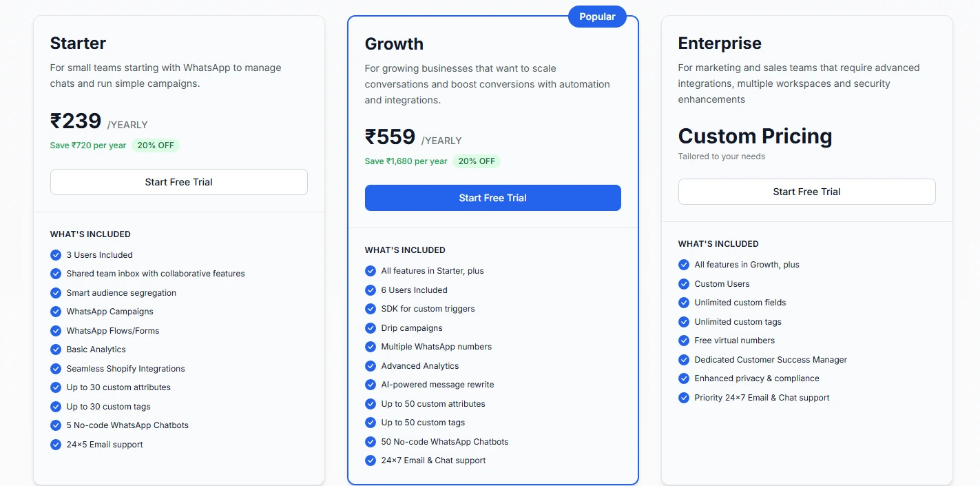Click the Popular badge on the Growth card
Screen dimensions: 980x486
[596, 16]
